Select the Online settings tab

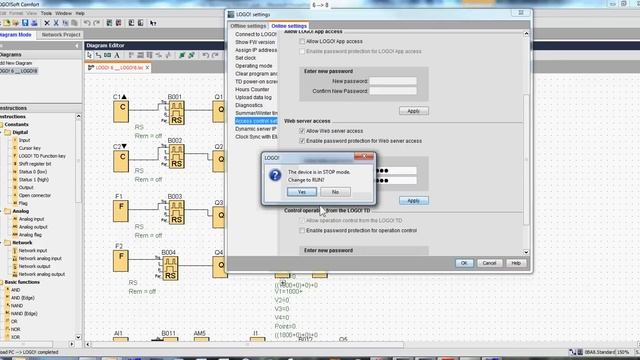(x=289, y=26)
